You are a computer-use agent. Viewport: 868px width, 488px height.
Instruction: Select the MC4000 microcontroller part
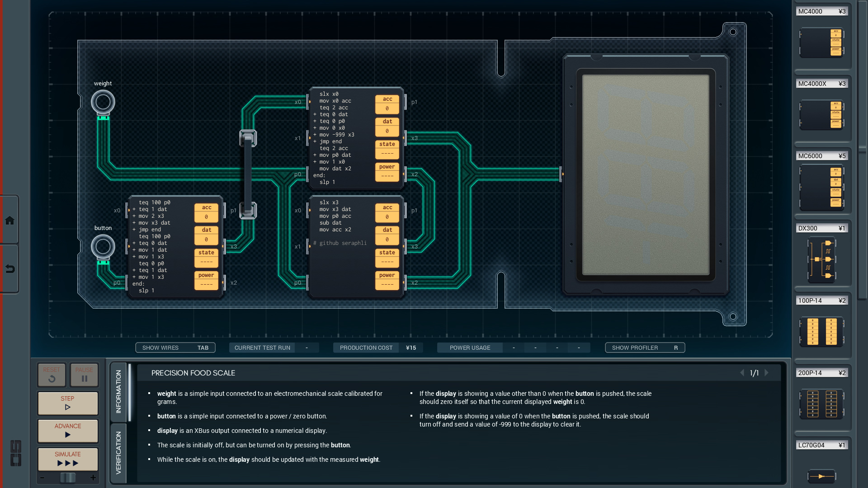(x=821, y=42)
